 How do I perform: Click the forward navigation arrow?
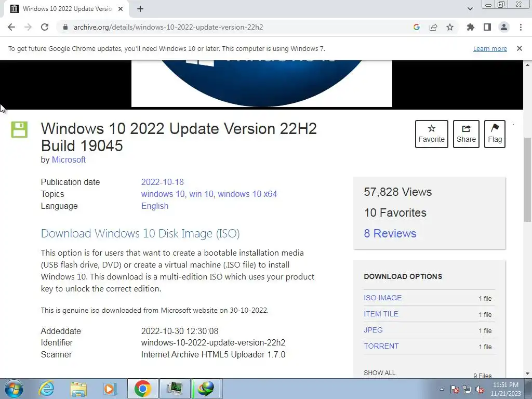[x=28, y=27]
